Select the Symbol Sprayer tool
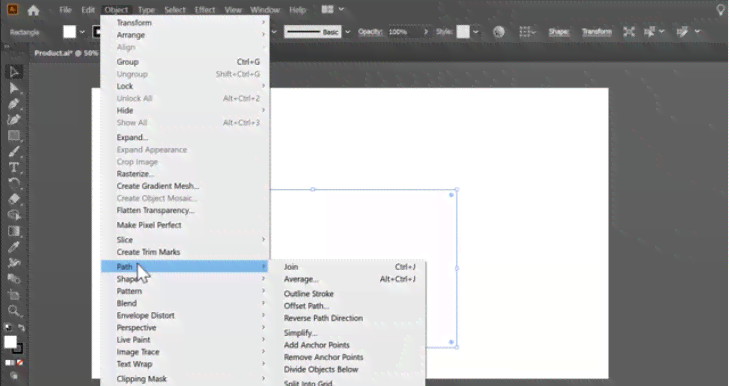The image size is (729, 386). [14, 263]
